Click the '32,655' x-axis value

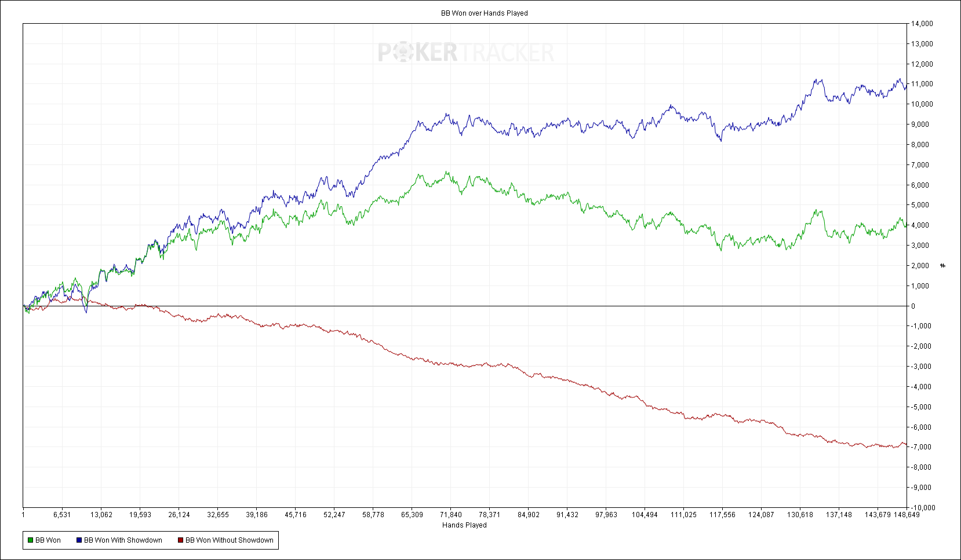click(x=218, y=515)
